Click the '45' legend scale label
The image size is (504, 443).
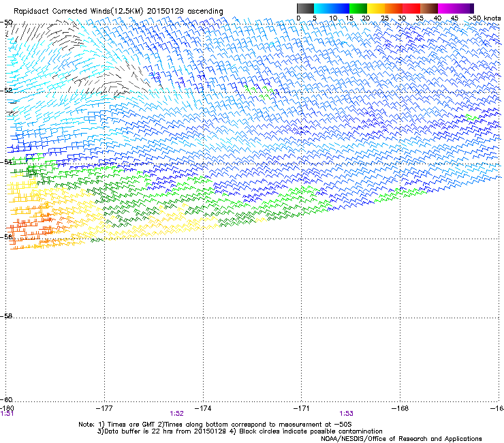(454, 18)
